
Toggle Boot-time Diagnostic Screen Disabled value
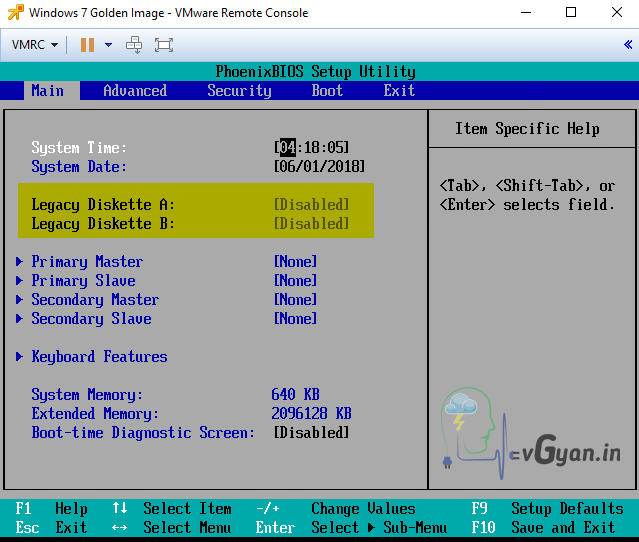pyautogui.click(x=312, y=433)
